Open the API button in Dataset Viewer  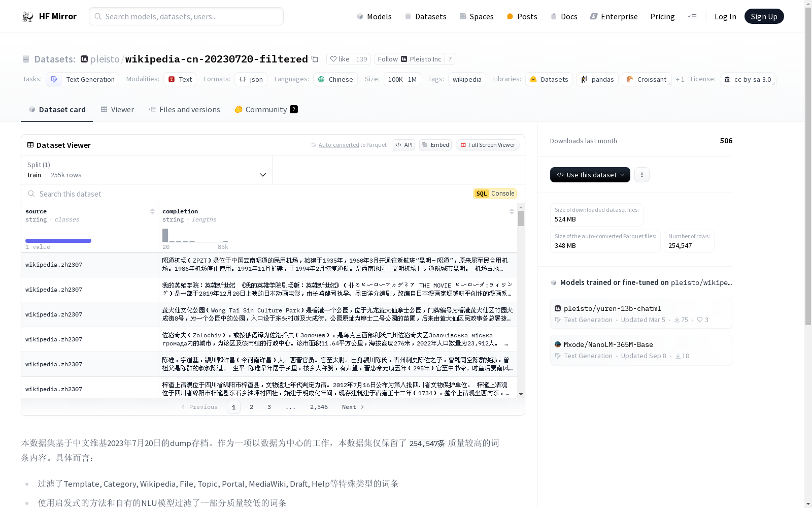[x=404, y=145]
